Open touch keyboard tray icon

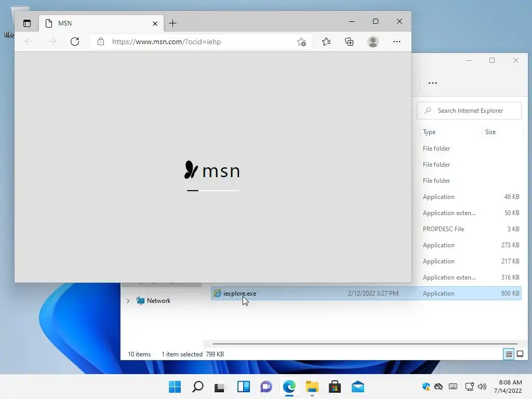click(453, 387)
